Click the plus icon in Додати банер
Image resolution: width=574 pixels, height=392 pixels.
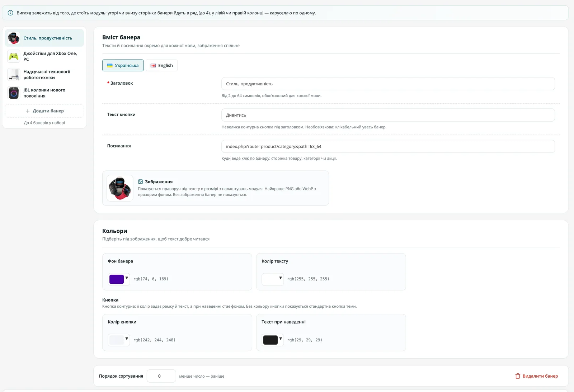pos(28,111)
